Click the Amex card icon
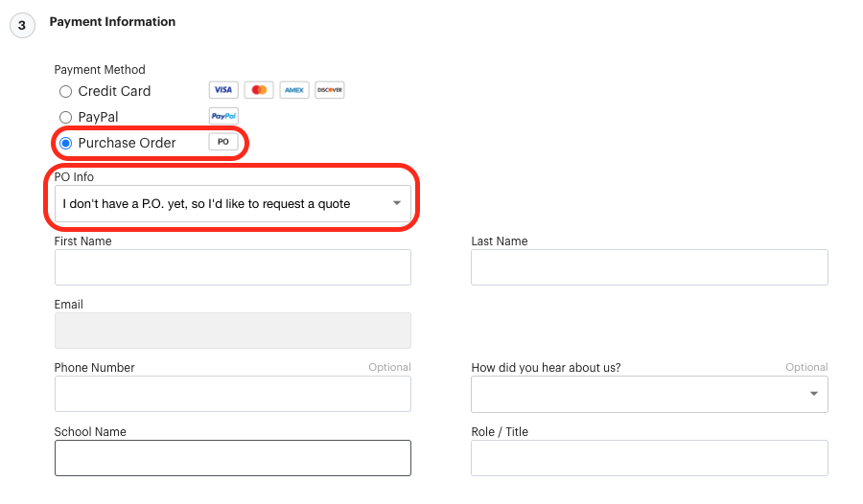 [294, 90]
